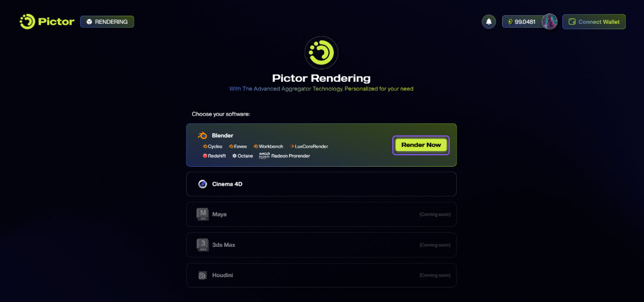
Task: Choose the Octane render engine
Action: click(x=242, y=156)
